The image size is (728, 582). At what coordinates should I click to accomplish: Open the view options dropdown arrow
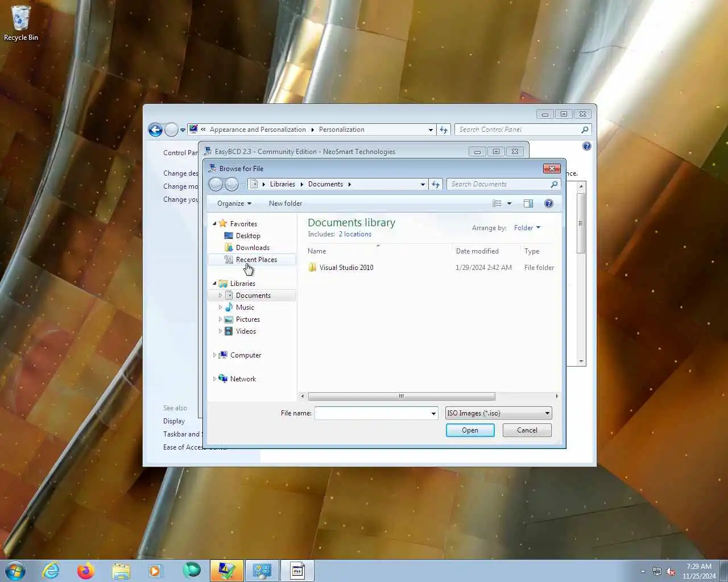509,203
